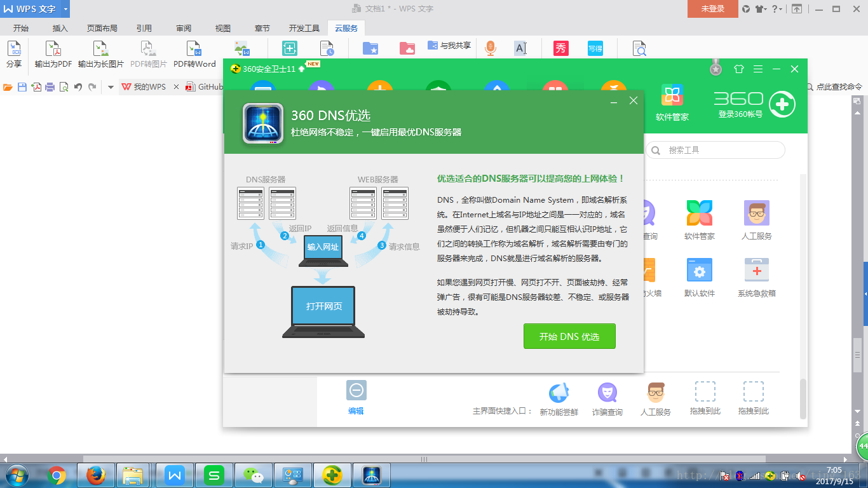
Task: Export document via 输出为PDF
Action: (53, 54)
